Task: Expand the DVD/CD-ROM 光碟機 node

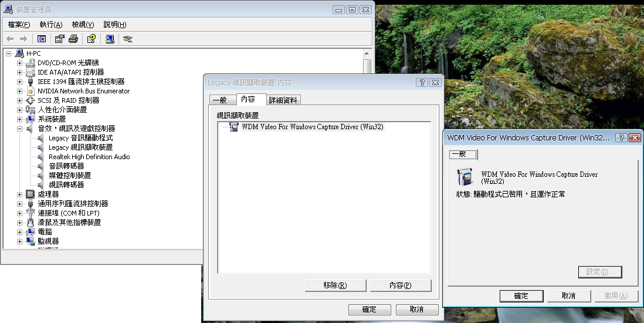Action: tap(19, 63)
